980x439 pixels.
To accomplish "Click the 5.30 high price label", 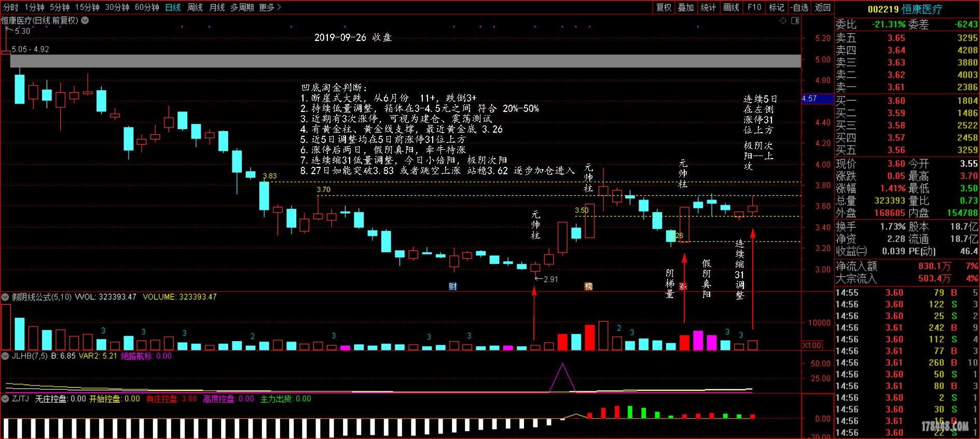I will pos(22,31).
